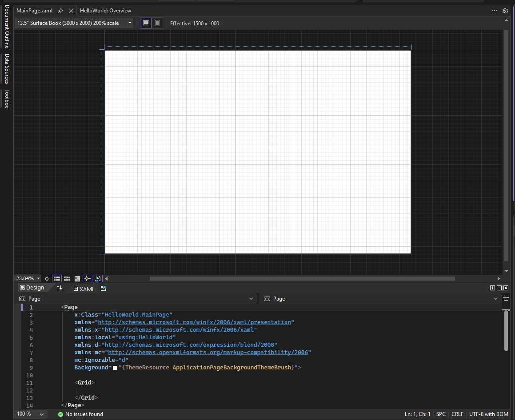
Task: Open the designer settings gear
Action: point(505,10)
